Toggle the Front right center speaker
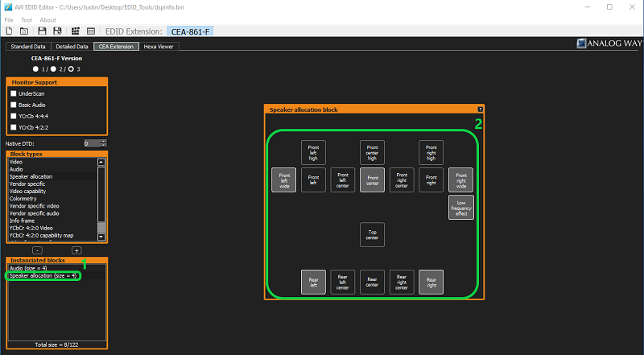 coord(402,180)
